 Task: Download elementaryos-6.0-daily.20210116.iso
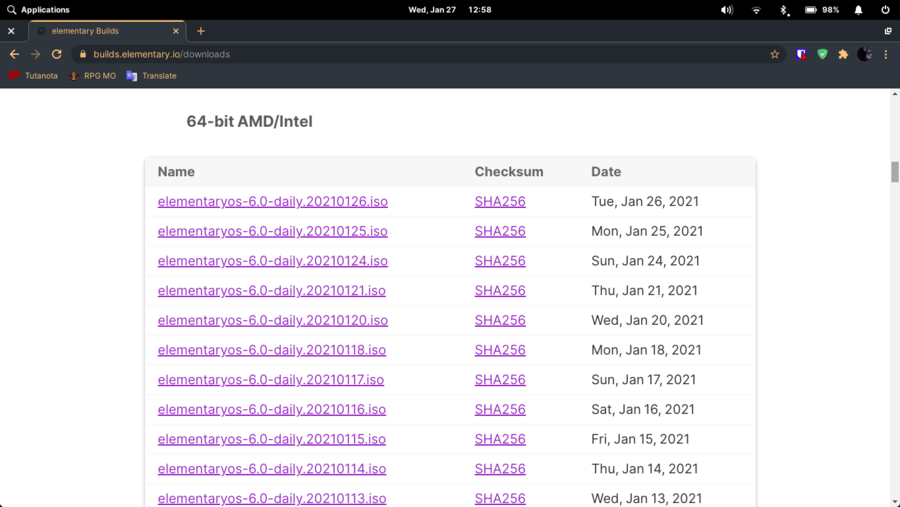272,409
